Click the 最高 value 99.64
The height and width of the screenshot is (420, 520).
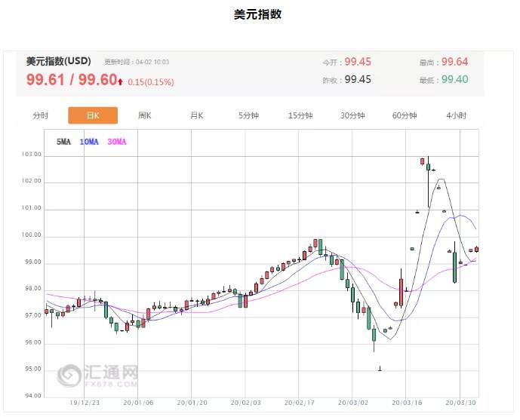(x=454, y=62)
